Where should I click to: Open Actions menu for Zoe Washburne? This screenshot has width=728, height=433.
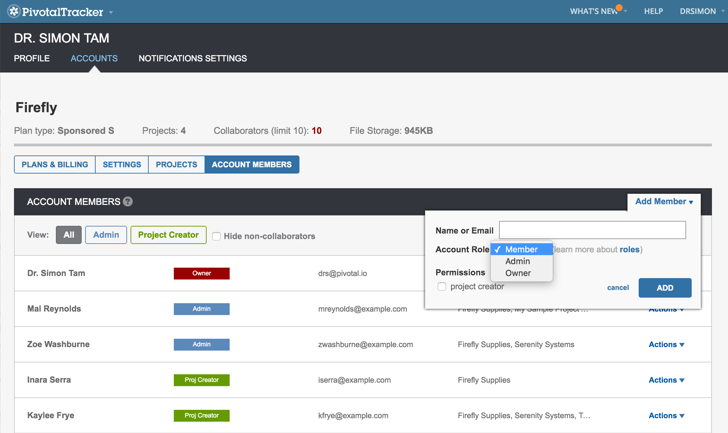pos(666,345)
